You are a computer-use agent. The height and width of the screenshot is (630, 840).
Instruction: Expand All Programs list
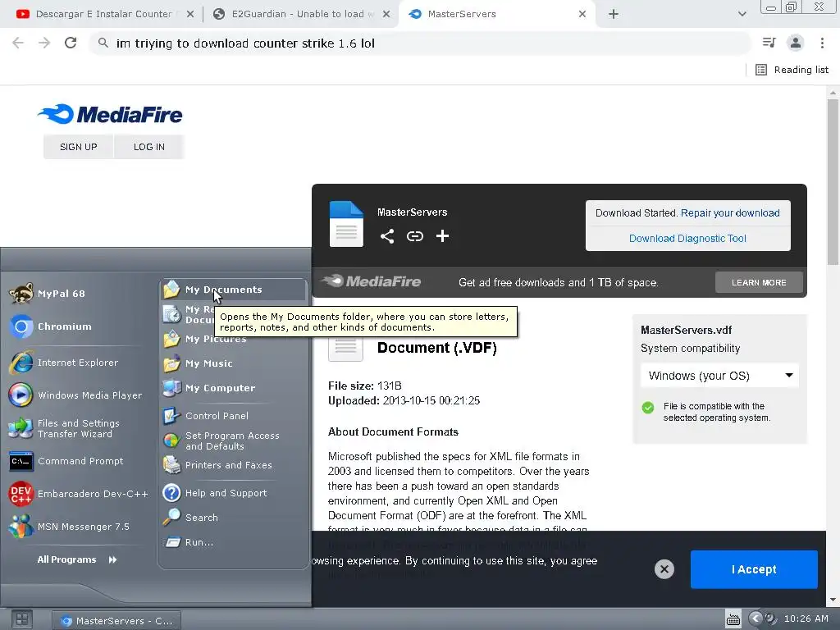76,559
